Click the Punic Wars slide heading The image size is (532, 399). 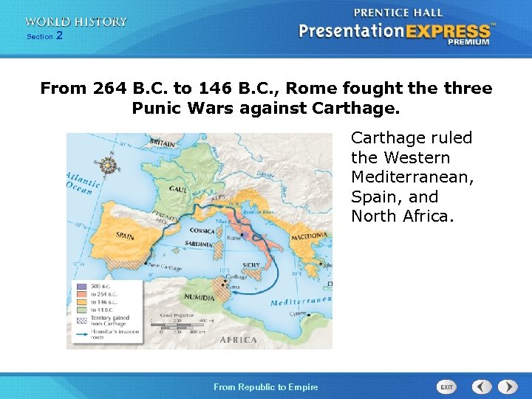pyautogui.click(x=266, y=98)
